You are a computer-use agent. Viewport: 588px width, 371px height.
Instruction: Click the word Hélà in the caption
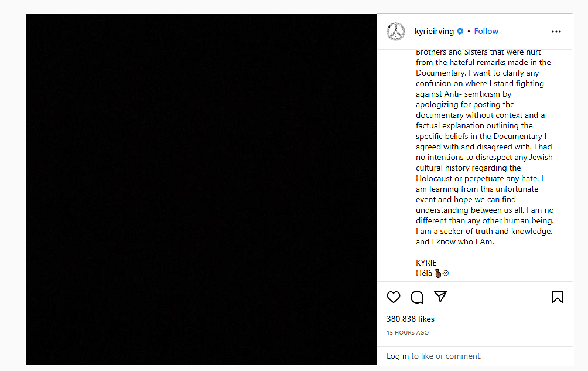(424, 274)
